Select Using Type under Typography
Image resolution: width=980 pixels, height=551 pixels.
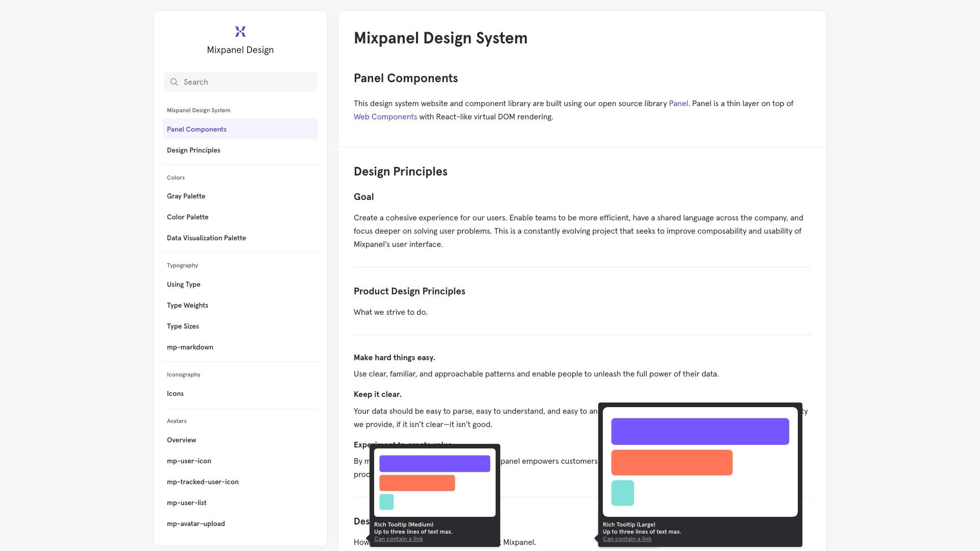(183, 284)
